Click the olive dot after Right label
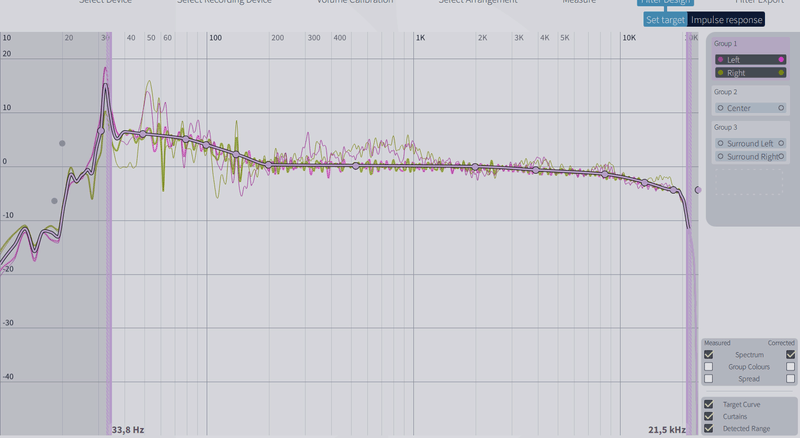This screenshot has width=800, height=438. 781,73
